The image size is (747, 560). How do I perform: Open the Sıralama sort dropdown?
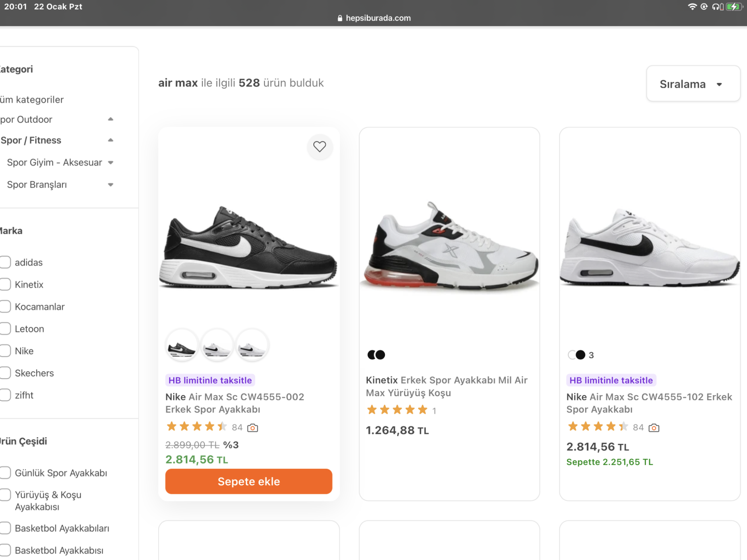(693, 84)
